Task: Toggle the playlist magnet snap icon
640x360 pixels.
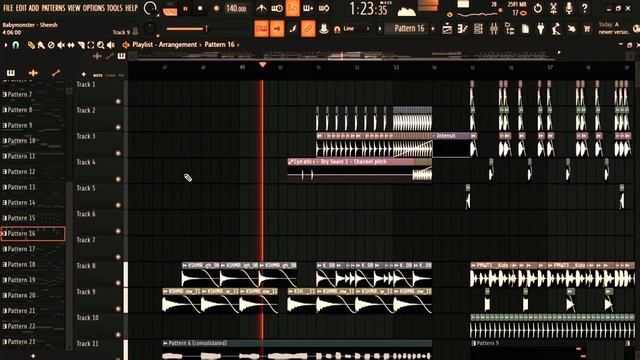Action: [x=16, y=45]
